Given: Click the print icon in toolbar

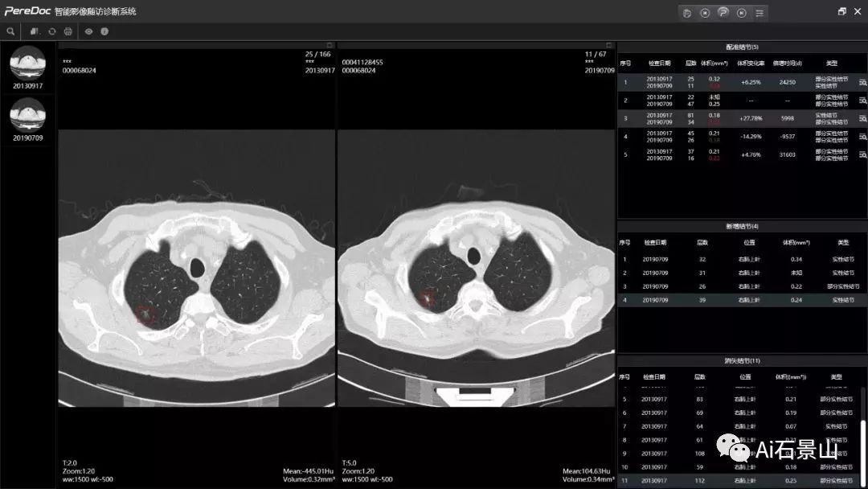Looking at the screenshot, I should (x=68, y=31).
